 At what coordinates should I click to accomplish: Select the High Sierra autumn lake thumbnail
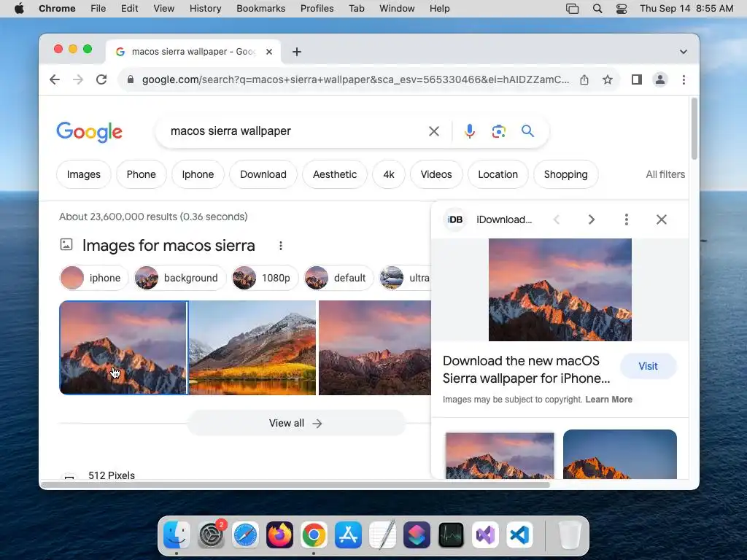pyautogui.click(x=252, y=348)
